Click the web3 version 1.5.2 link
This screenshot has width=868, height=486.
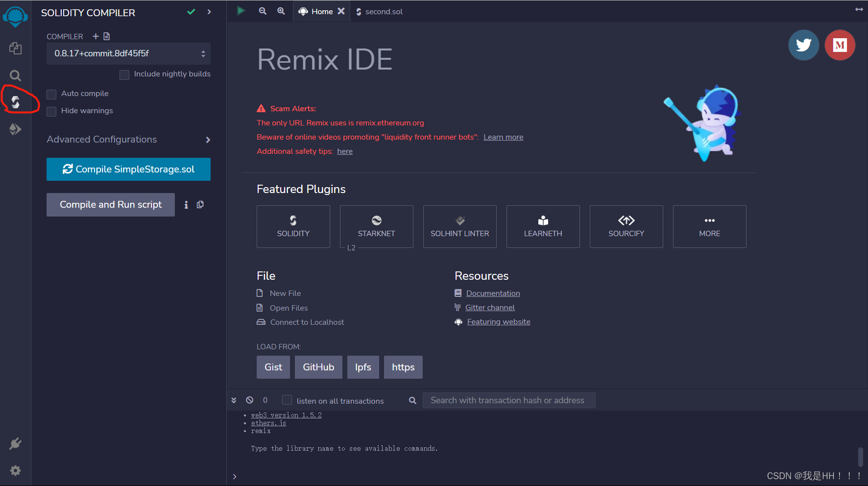[287, 415]
